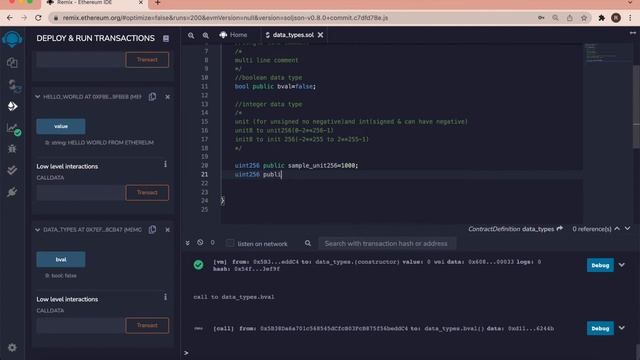Toggle the listen on network checkbox
The height and width of the screenshot is (360, 640).
pos(230,243)
